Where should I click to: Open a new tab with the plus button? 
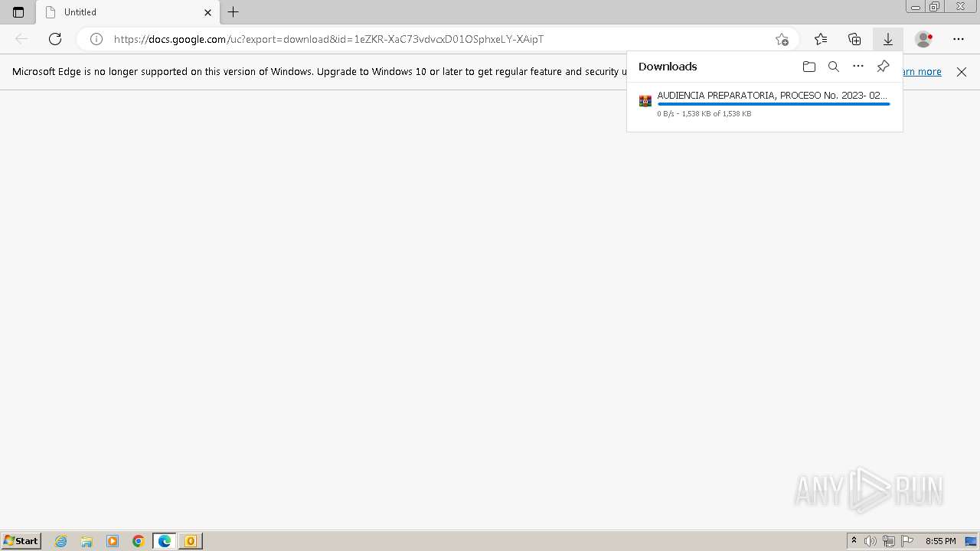[x=234, y=12]
